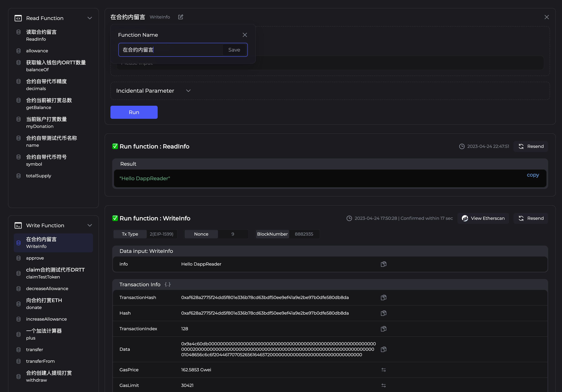Screen dimensions: 562x392
Task: Click the edit function name pencil icon
Action: [181, 17]
